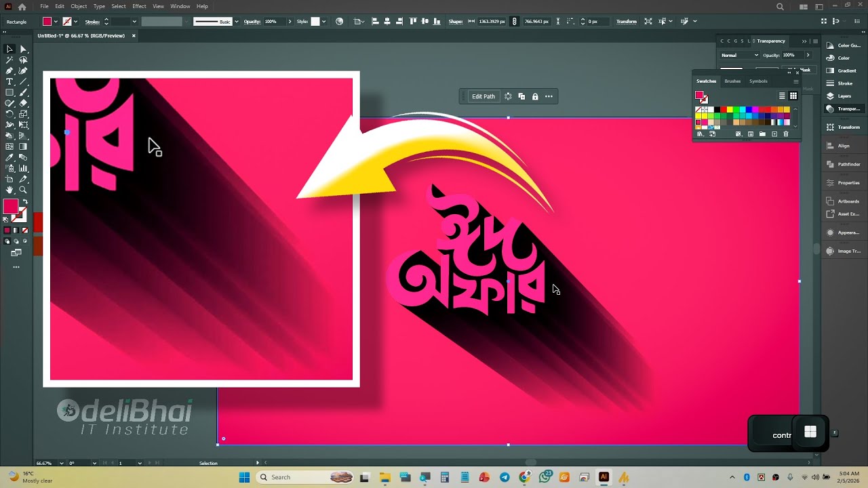Select the Eraser tool

23,103
